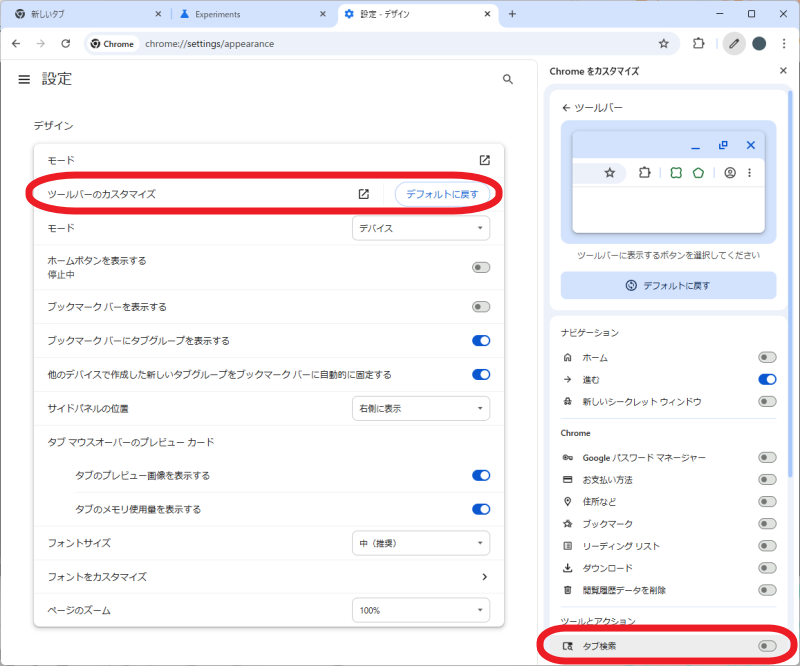Click the 進む arrow icon in panel
This screenshot has height=666, width=800.
point(567,379)
